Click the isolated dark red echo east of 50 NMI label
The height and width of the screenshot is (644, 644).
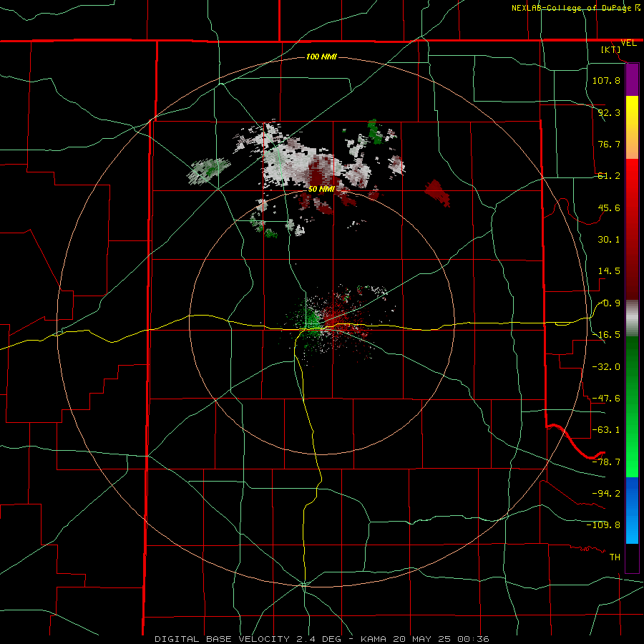(438, 192)
